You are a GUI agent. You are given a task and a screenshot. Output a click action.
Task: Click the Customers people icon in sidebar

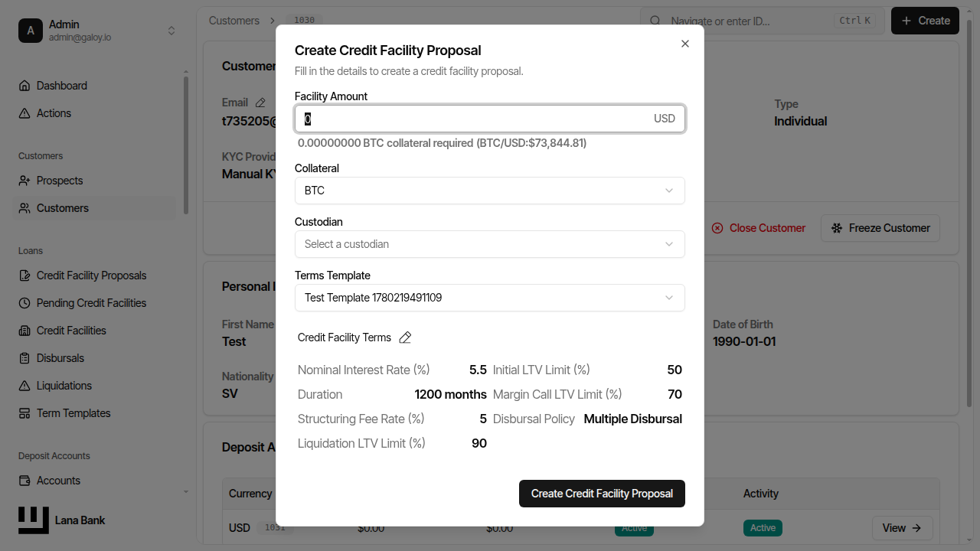(24, 208)
